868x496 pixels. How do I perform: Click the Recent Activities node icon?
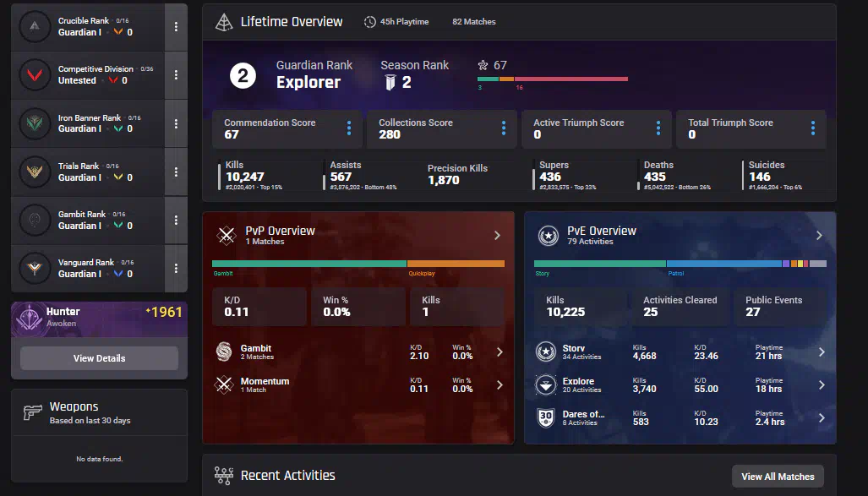(224, 476)
